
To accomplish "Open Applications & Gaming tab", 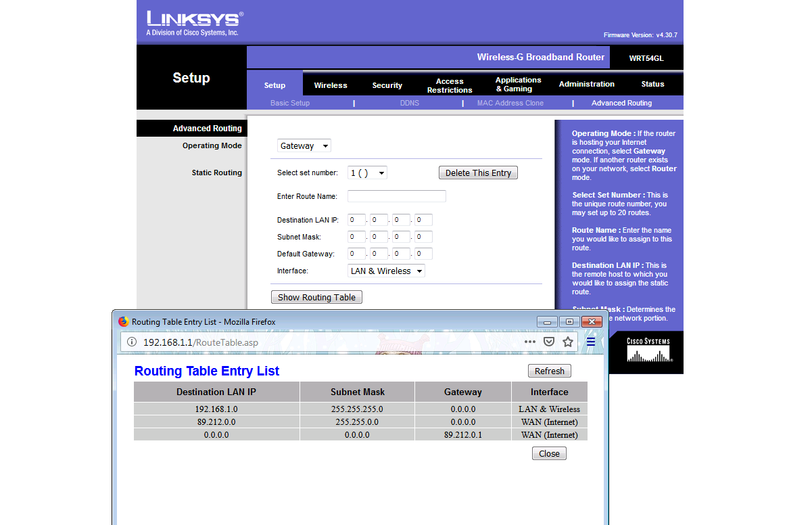I will pyautogui.click(x=519, y=85).
